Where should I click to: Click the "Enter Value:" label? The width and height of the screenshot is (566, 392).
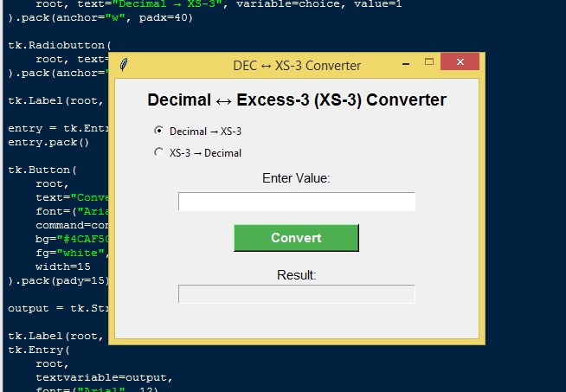click(296, 178)
